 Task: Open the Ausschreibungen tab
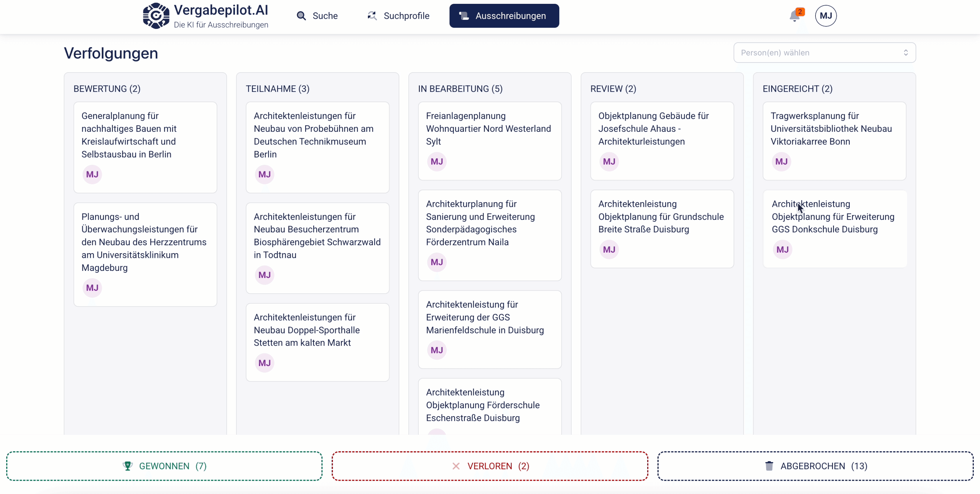click(504, 16)
